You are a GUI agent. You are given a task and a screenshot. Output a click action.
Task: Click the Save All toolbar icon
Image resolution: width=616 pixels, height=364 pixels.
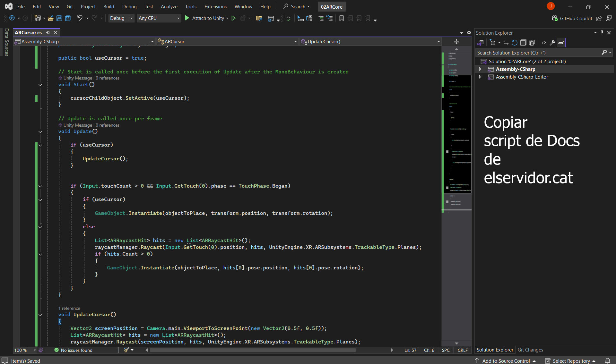point(68,18)
